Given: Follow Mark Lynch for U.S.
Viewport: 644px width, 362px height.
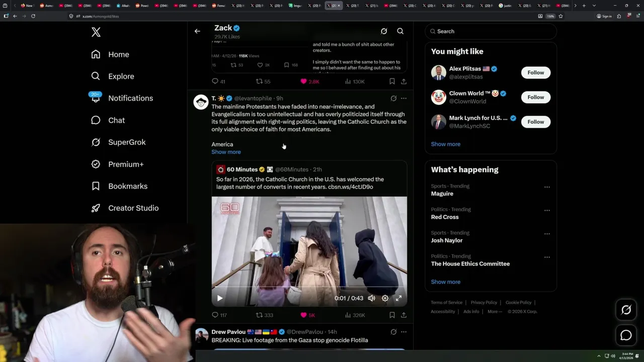Looking at the screenshot, I should 536,122.
